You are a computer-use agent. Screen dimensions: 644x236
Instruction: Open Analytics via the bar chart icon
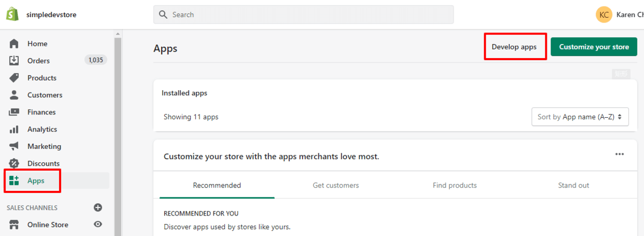tap(14, 130)
